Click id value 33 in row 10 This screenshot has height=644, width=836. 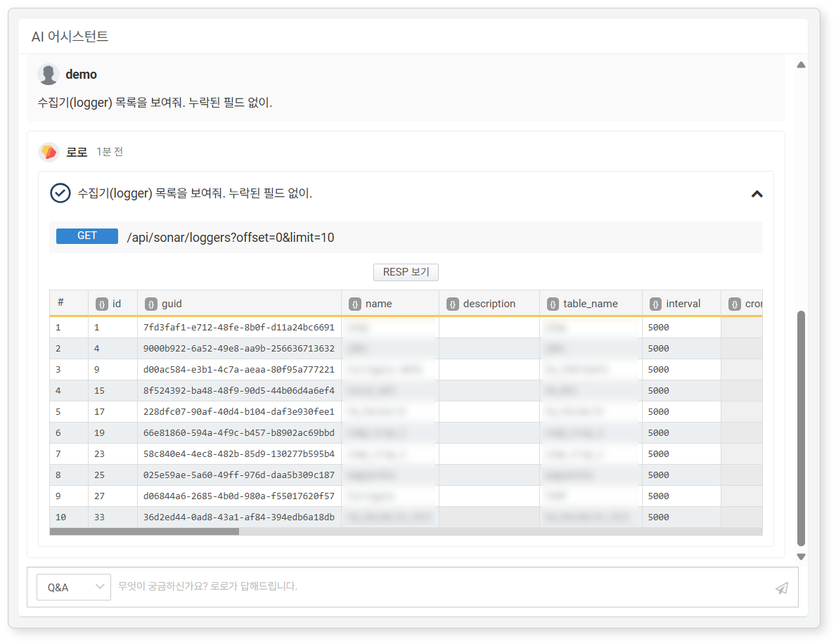pyautogui.click(x=99, y=517)
